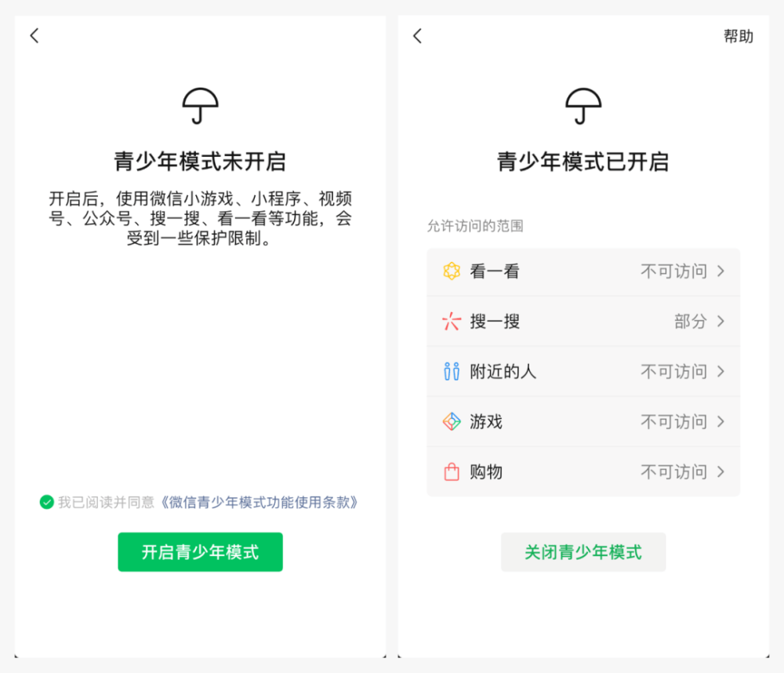Click the red 搜一搜 star icon

(452, 322)
